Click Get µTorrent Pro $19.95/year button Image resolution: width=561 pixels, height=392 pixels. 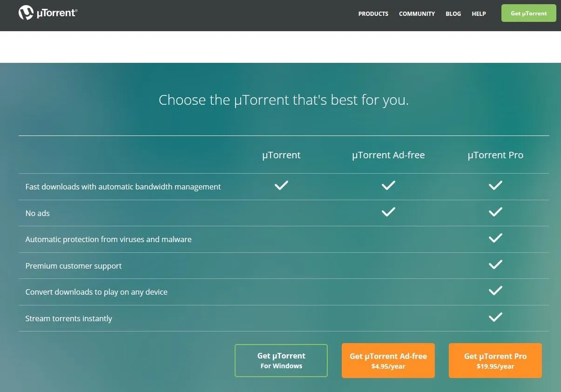[495, 360]
